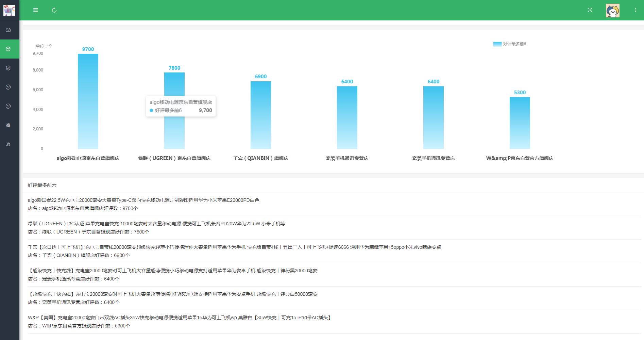Image resolution: width=644 pixels, height=340 pixels.
Task: Click 店名 line showing 好评数：7800个
Action: (x=89, y=232)
